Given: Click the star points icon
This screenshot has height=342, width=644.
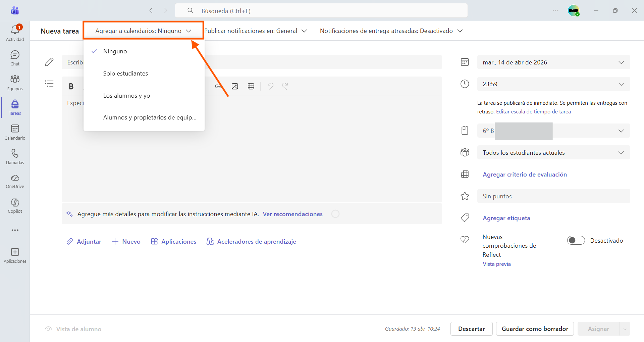Looking at the screenshot, I should [x=465, y=196].
